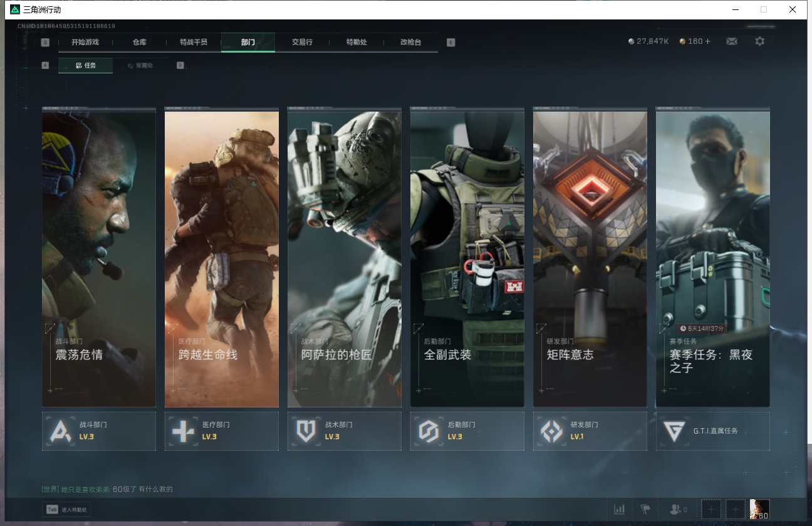Close the 三角洲行动 window
Screen dimensions: 812x526
pos(793,9)
